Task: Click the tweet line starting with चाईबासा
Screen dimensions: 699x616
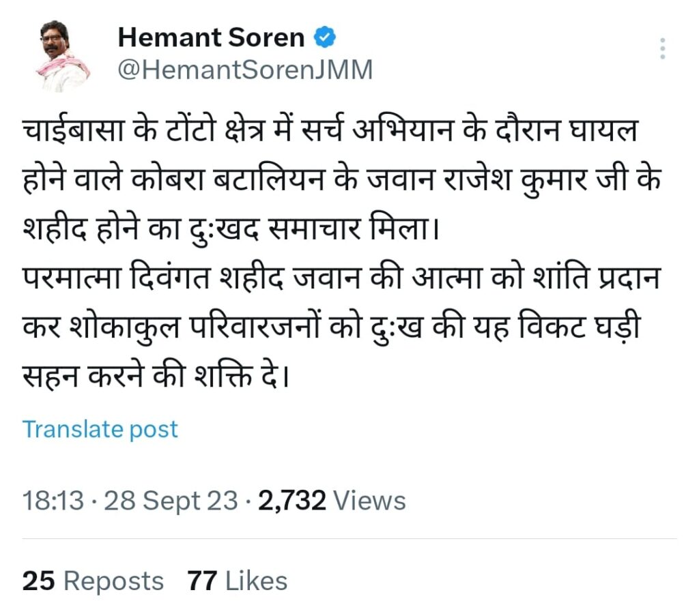Action: pyautogui.click(x=329, y=132)
